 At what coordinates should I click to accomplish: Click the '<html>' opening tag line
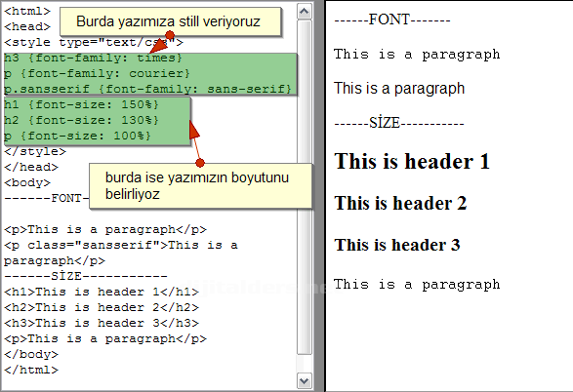(x=27, y=11)
